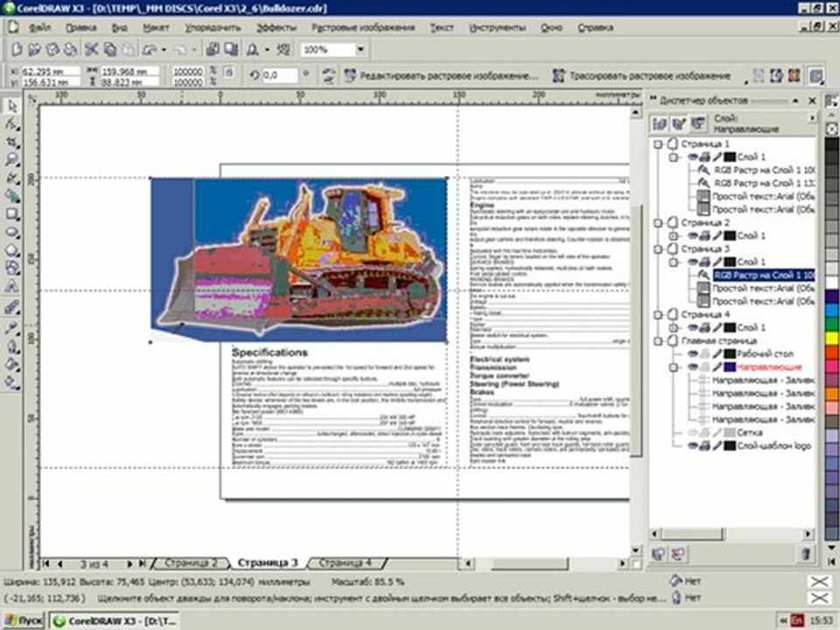Select the Crop tool
The height and width of the screenshot is (630, 840).
pyautogui.click(x=11, y=142)
